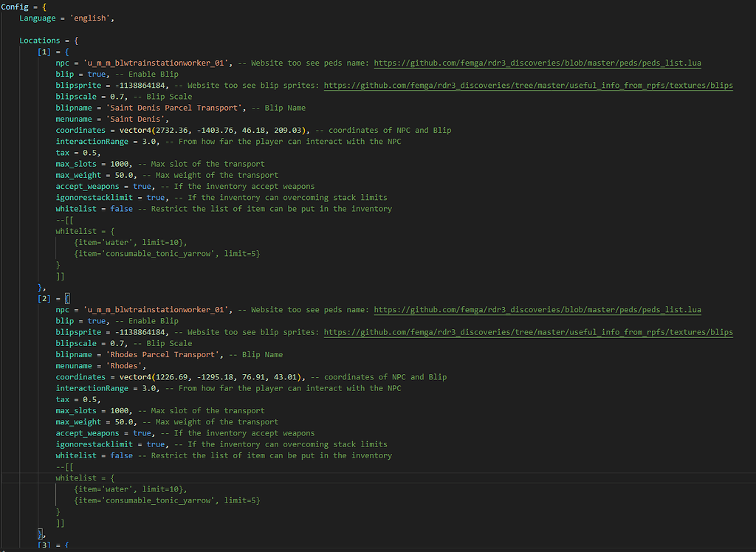Click the Locations table key
Image resolution: width=756 pixels, height=552 pixels.
40,41
